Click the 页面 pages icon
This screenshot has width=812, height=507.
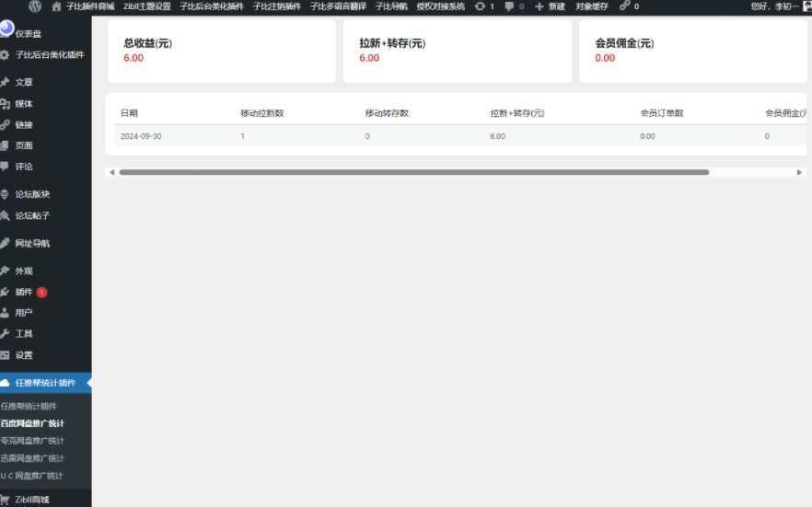pos(5,145)
